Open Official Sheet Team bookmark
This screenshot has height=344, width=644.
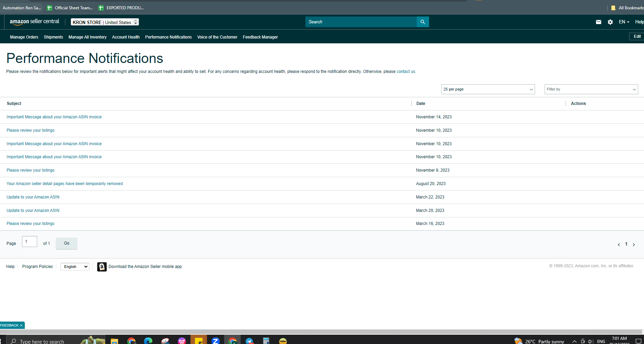click(70, 8)
